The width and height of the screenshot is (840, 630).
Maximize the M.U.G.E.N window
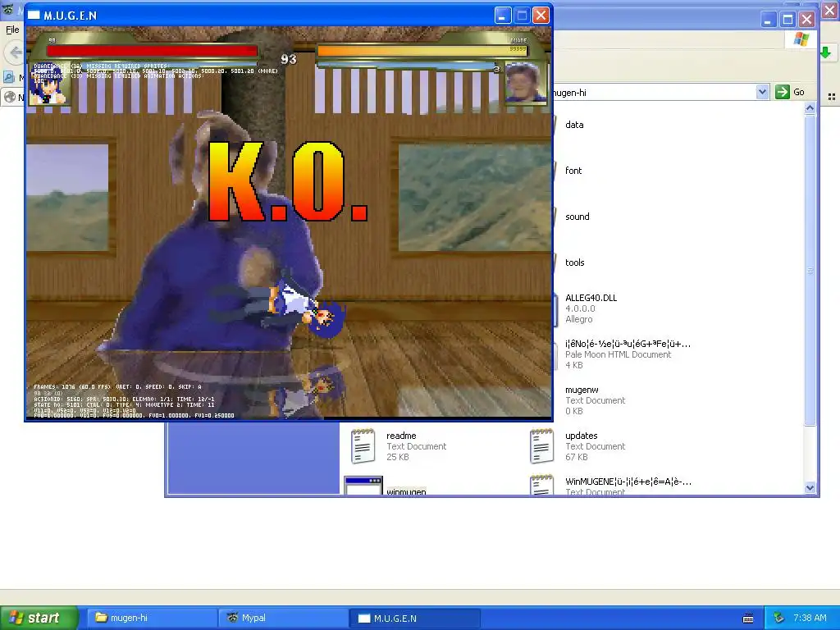tap(522, 16)
